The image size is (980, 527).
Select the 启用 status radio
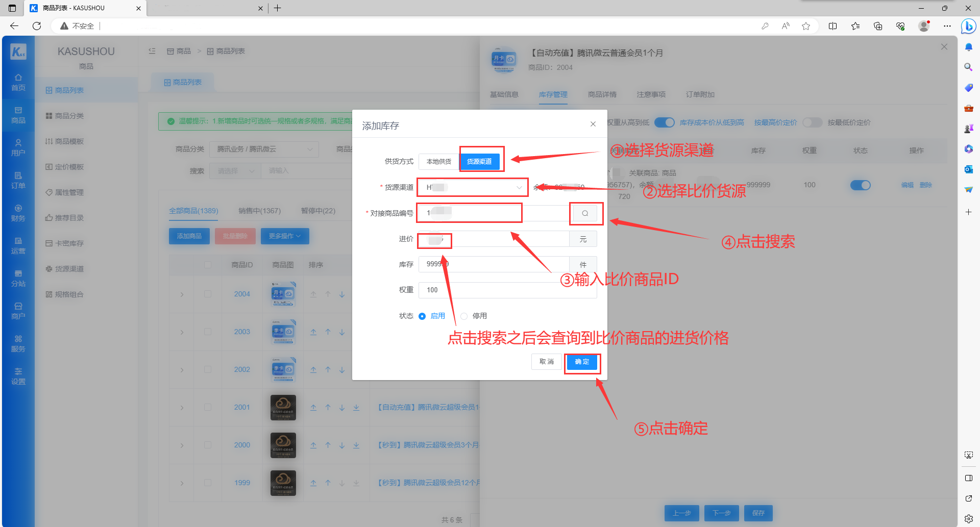click(x=432, y=316)
